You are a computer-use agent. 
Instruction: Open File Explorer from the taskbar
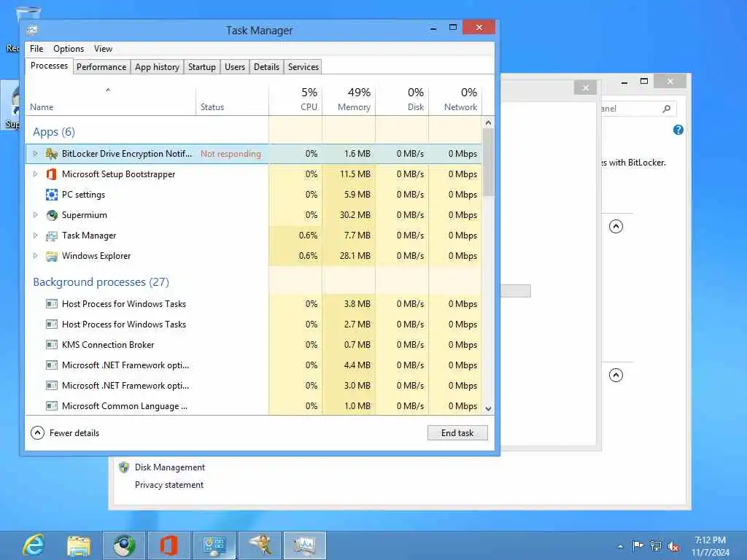(79, 545)
